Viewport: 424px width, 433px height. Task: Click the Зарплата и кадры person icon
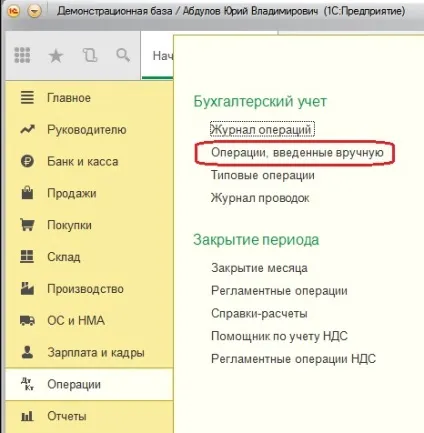[x=27, y=352]
